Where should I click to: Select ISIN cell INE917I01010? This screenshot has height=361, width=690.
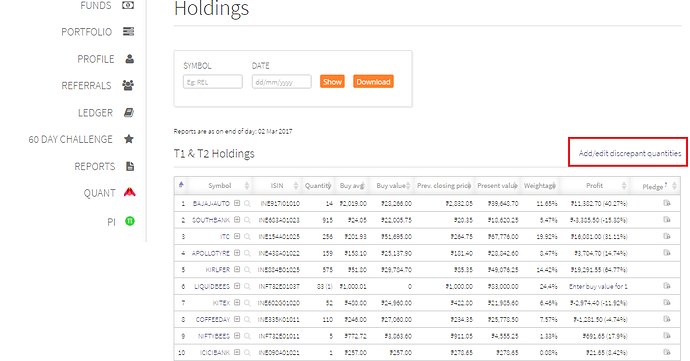pyautogui.click(x=280, y=204)
